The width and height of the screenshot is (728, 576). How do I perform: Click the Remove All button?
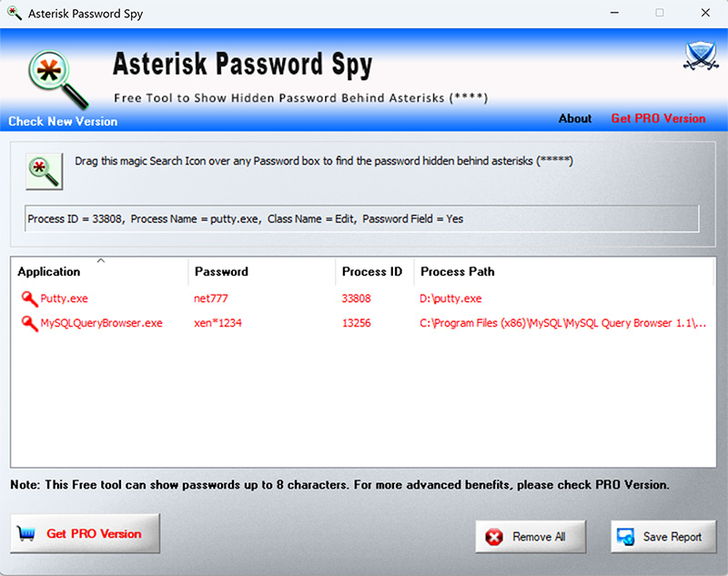531,537
